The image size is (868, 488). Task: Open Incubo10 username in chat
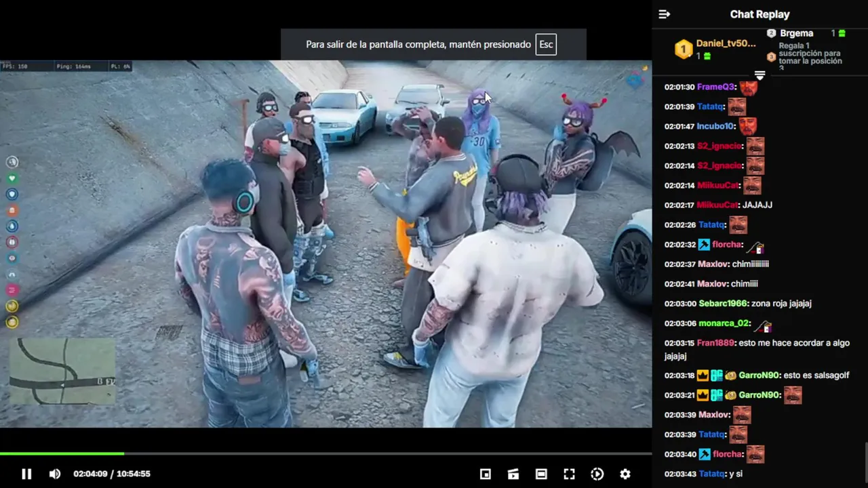(715, 126)
